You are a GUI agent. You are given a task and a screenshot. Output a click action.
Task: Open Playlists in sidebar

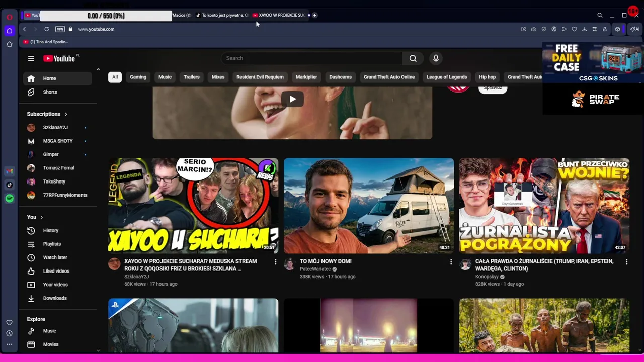pos(57,244)
